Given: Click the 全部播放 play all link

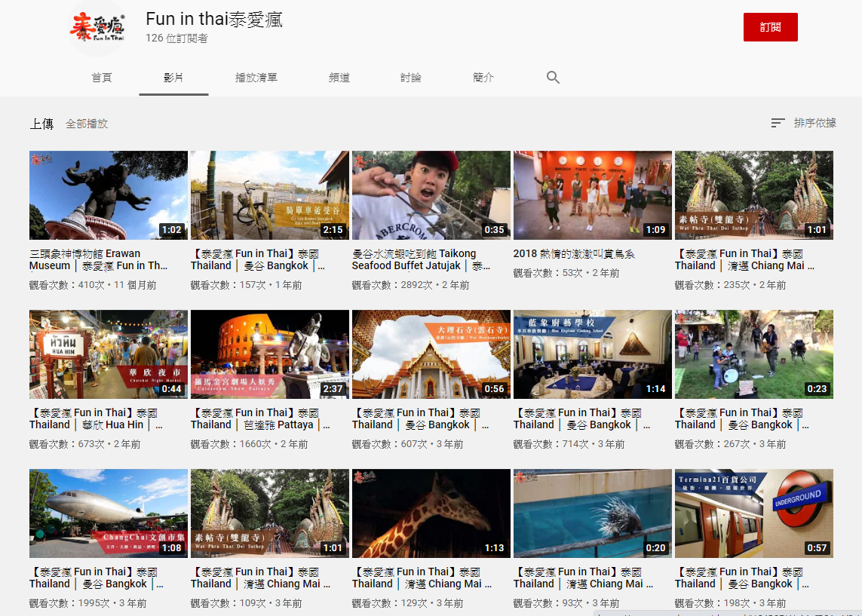Looking at the screenshot, I should (x=87, y=124).
